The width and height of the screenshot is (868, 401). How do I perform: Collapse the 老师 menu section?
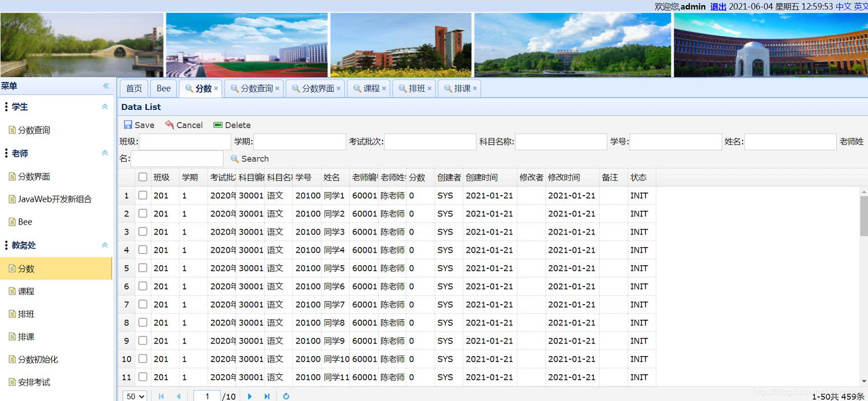click(x=105, y=153)
